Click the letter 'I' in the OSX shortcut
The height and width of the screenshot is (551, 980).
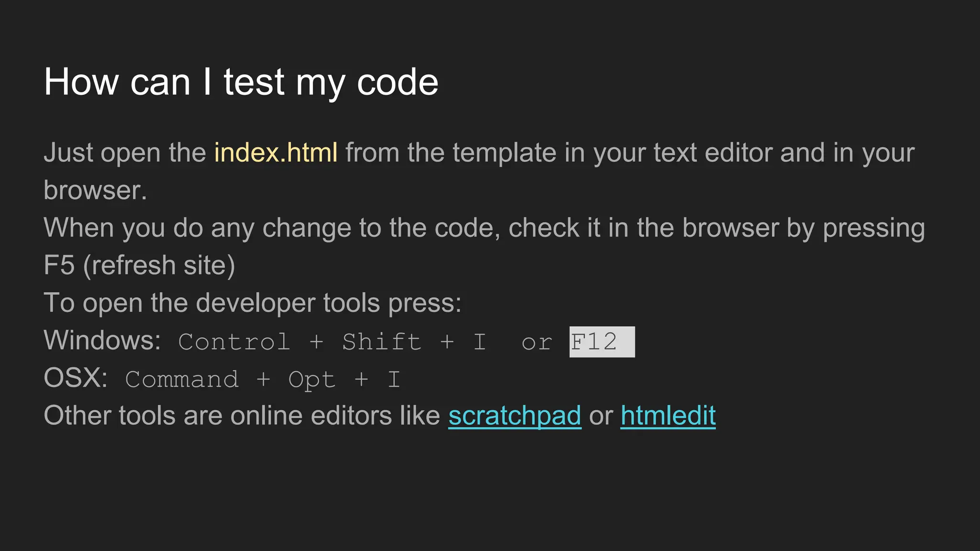point(393,379)
